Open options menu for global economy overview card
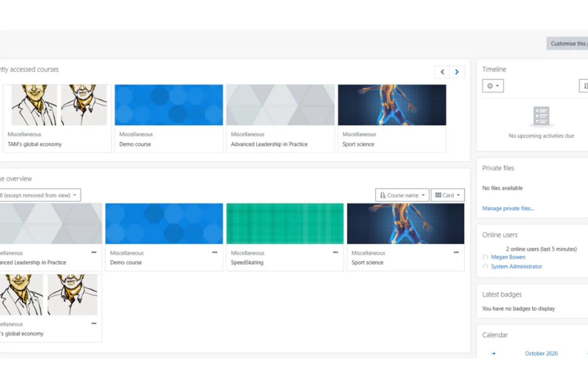 click(x=94, y=323)
